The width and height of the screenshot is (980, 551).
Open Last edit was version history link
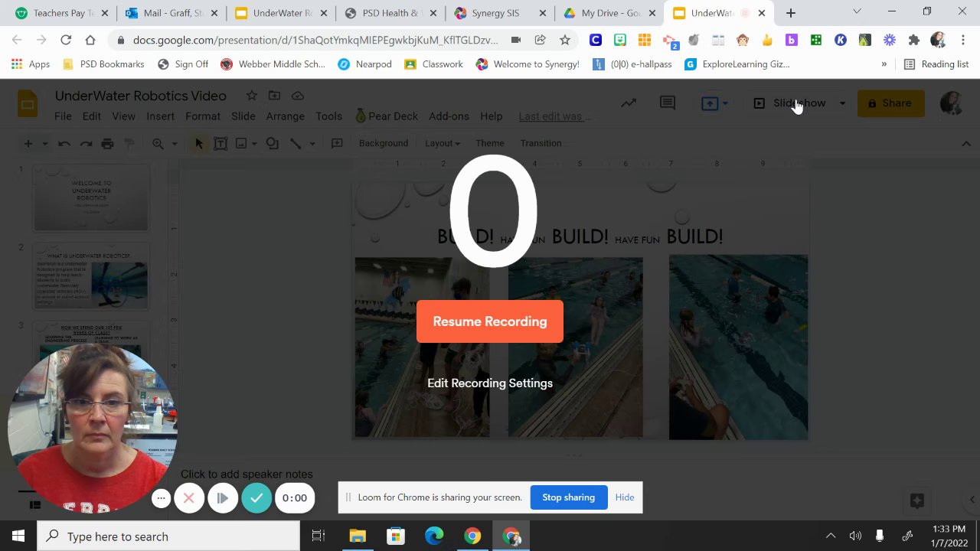point(555,116)
